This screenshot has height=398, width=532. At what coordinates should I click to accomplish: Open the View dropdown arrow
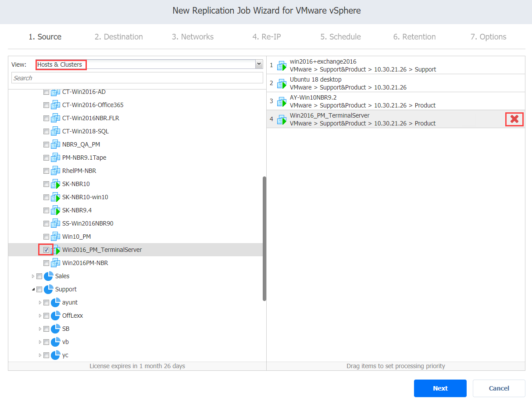tap(259, 65)
